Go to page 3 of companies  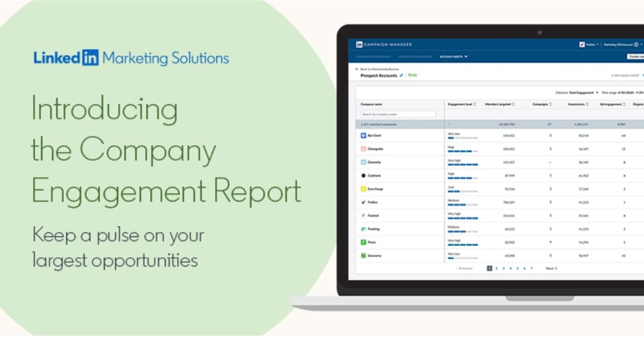[503, 268]
